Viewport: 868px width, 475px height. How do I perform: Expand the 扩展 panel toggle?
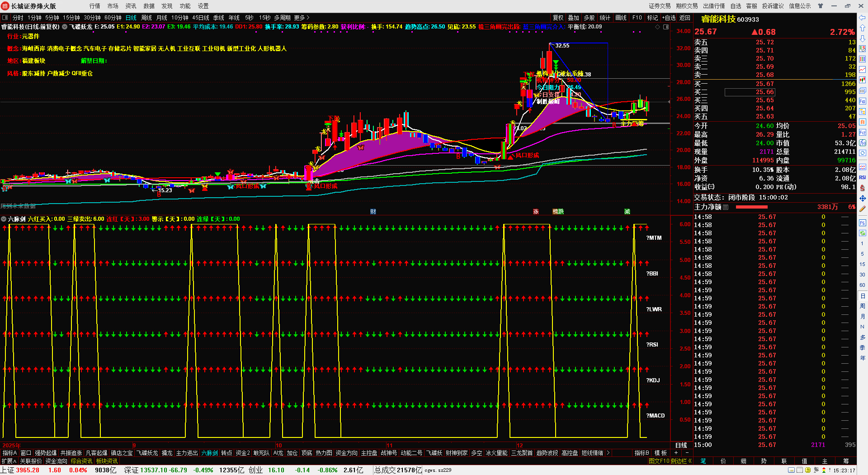pyautogui.click(x=9, y=461)
